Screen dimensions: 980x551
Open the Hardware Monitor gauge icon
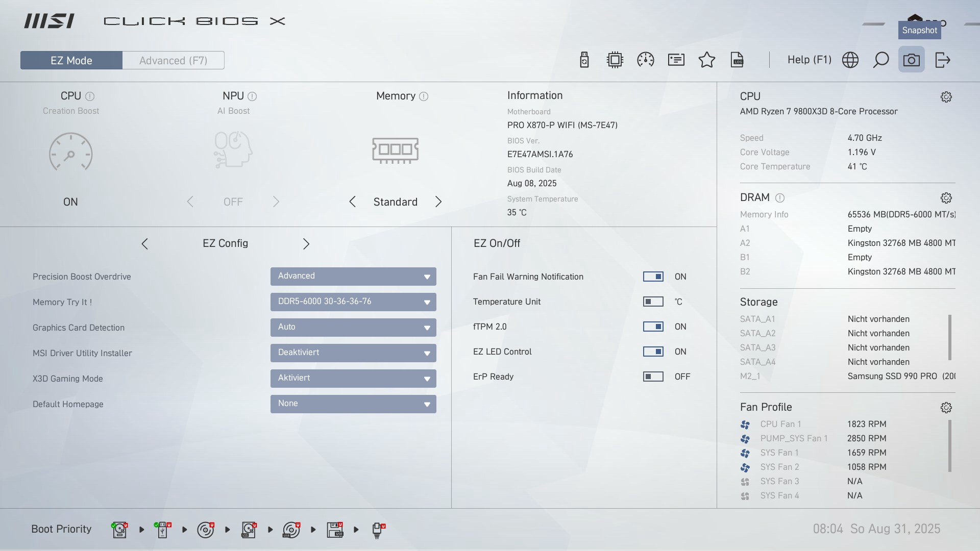click(x=645, y=60)
